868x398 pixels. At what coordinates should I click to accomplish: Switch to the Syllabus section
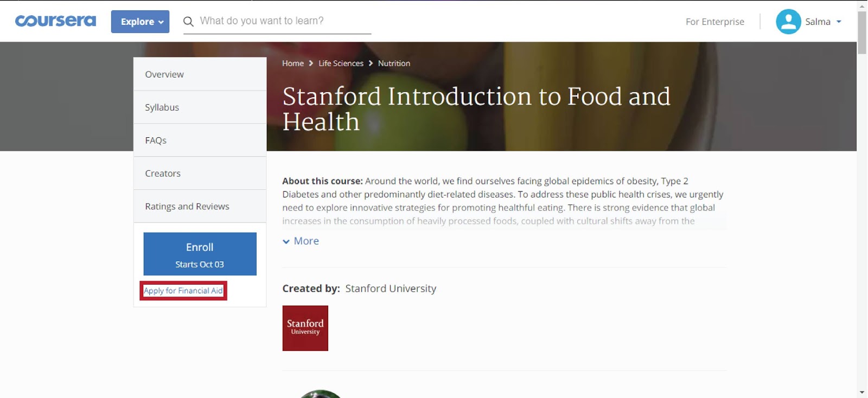pyautogui.click(x=162, y=107)
